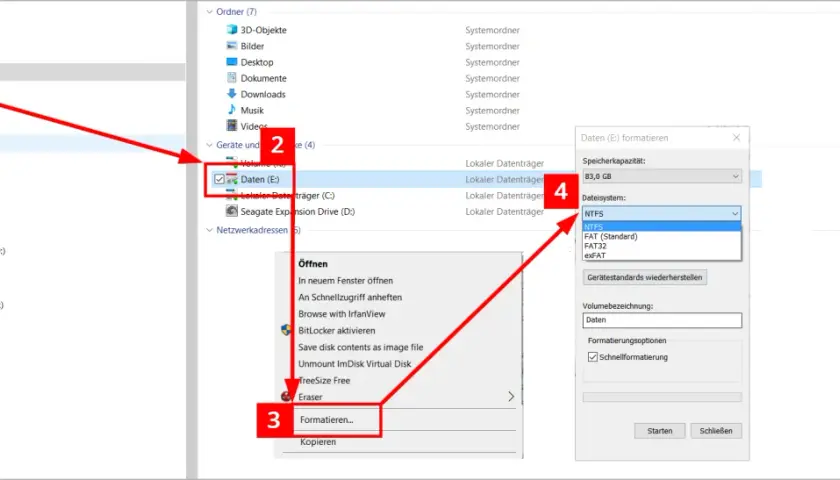
Task: Click the BitLocker shield icon
Action: click(286, 331)
